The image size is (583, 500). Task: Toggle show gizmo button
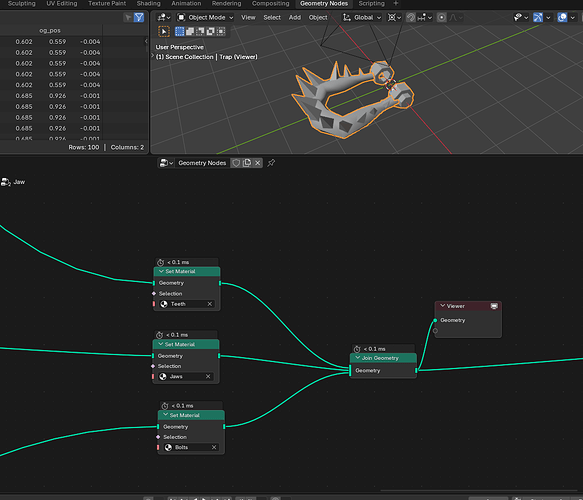pyautogui.click(x=538, y=17)
